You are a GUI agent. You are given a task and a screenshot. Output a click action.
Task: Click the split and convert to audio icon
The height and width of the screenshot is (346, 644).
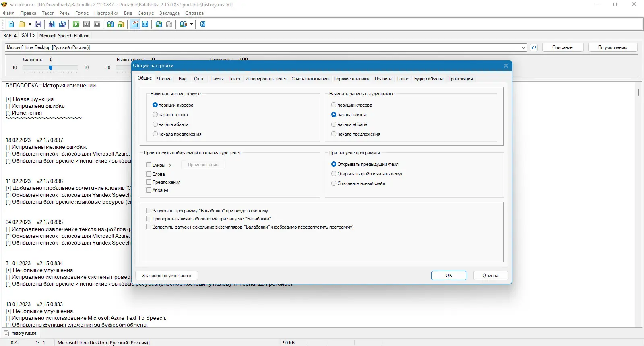(x=62, y=24)
